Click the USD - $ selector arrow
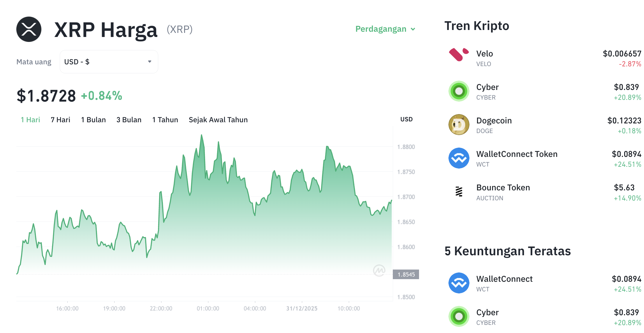This screenshot has width=644, height=333. [x=149, y=61]
